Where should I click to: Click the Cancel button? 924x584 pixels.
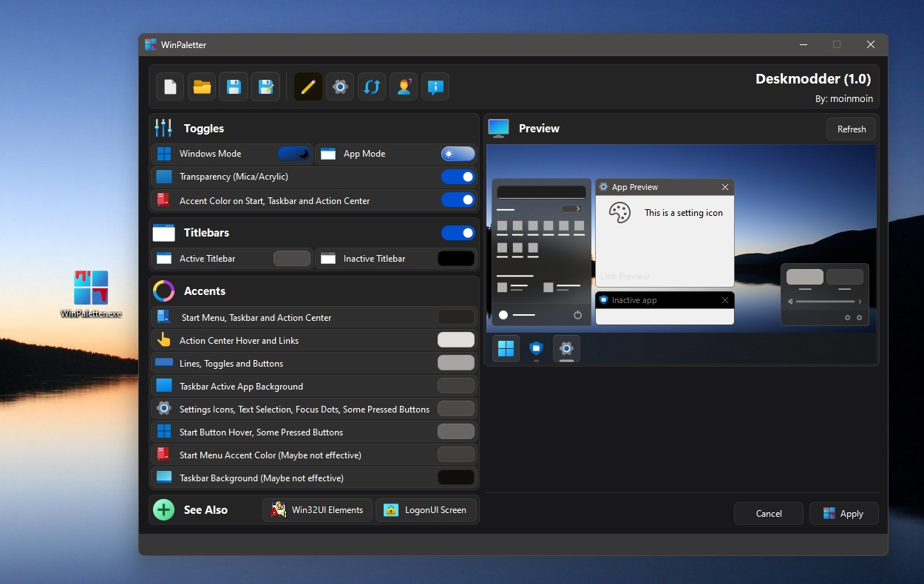point(769,514)
